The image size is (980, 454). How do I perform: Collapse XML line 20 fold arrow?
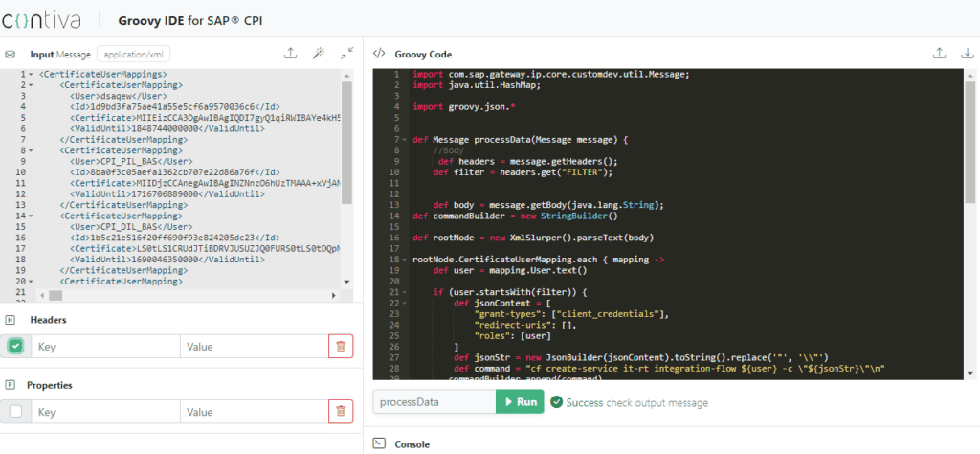pos(32,282)
